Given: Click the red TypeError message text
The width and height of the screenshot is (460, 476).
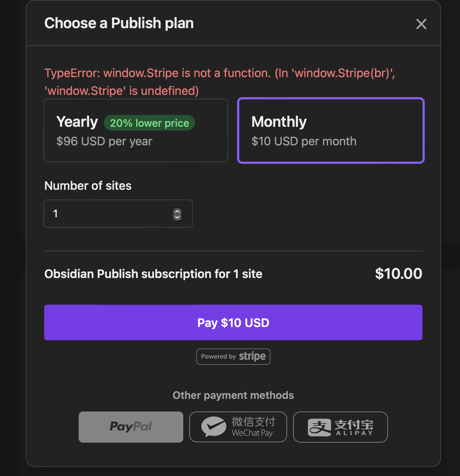Looking at the screenshot, I should click(220, 82).
